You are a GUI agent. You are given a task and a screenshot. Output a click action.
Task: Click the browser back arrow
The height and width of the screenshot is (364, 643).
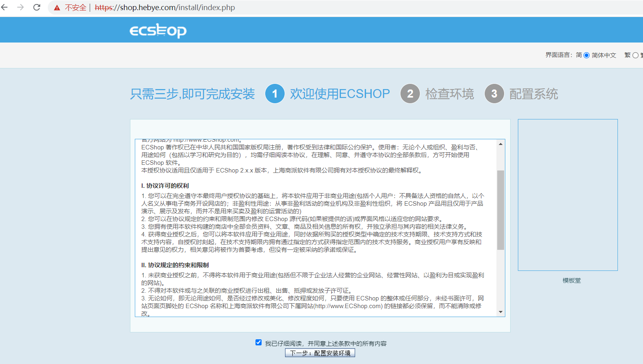(4, 7)
